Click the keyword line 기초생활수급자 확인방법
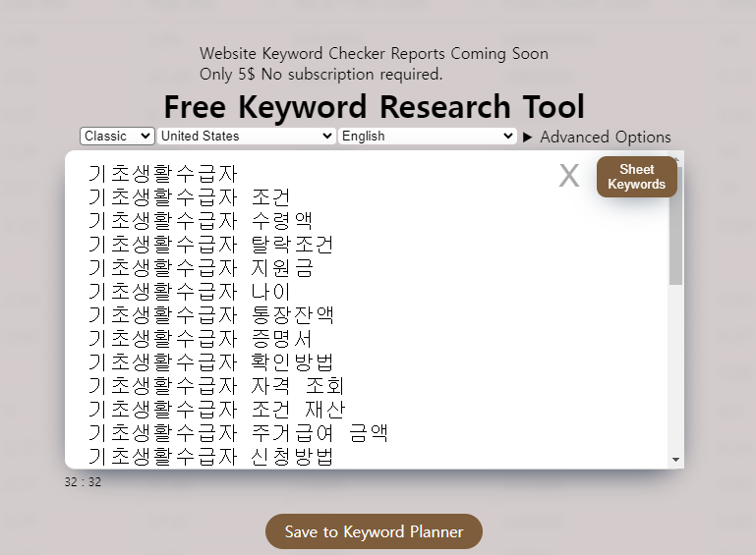The height and width of the screenshot is (555, 756). point(210,362)
